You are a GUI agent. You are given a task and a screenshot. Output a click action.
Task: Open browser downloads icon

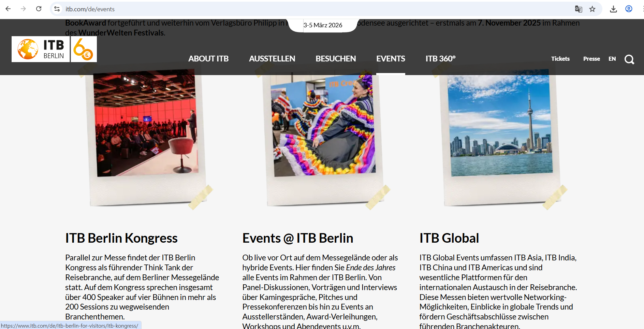pos(613,9)
